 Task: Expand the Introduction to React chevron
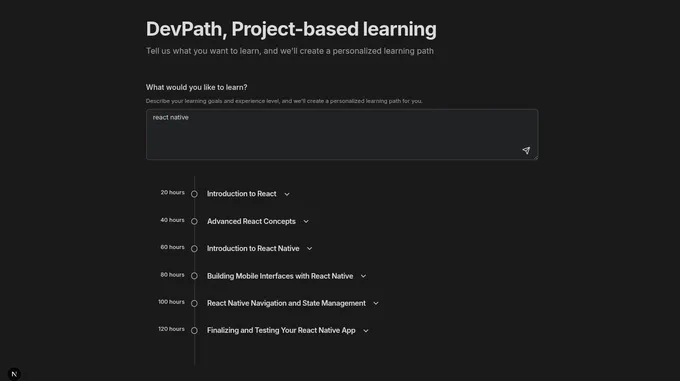[x=287, y=194]
